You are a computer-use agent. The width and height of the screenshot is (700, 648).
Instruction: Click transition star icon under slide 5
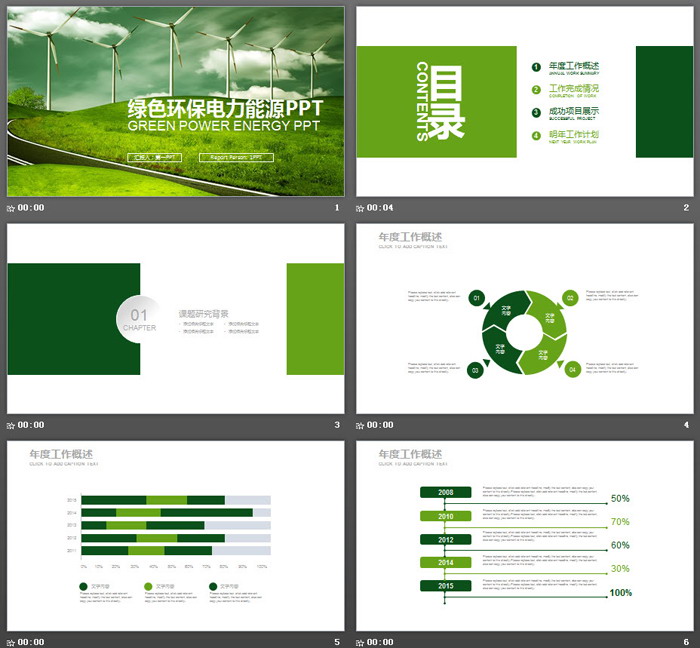(x=11, y=641)
